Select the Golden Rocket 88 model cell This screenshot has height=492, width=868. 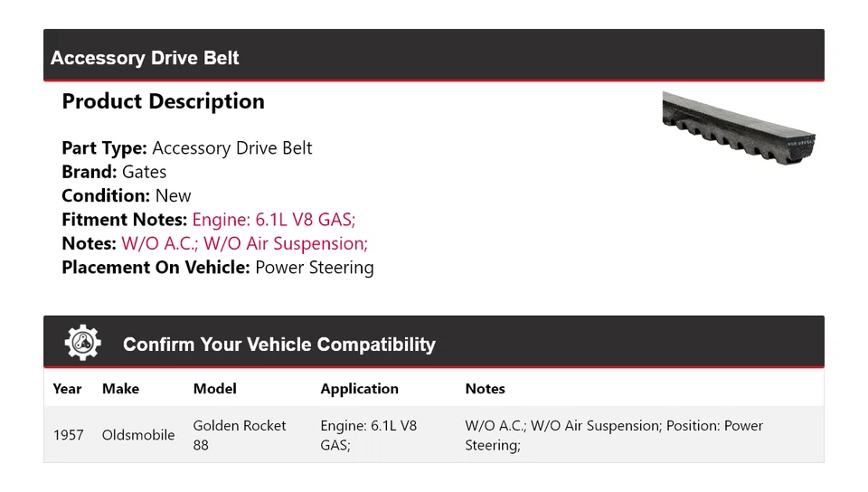[x=240, y=435]
